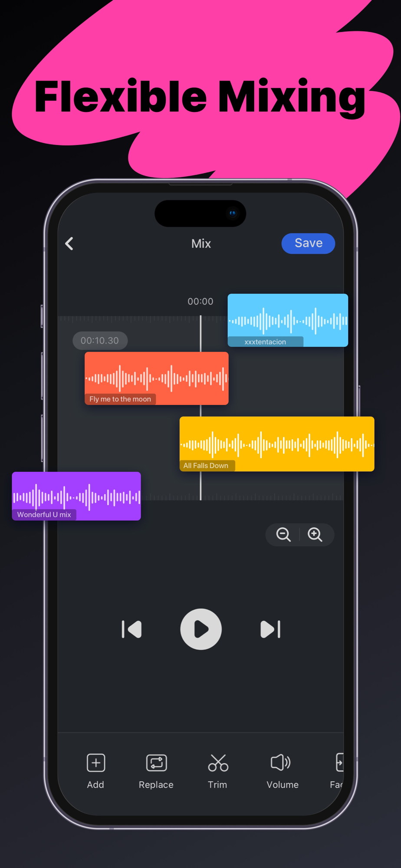Viewport: 401px width, 868px height.
Task: Skip to the start of the mix
Action: (131, 629)
